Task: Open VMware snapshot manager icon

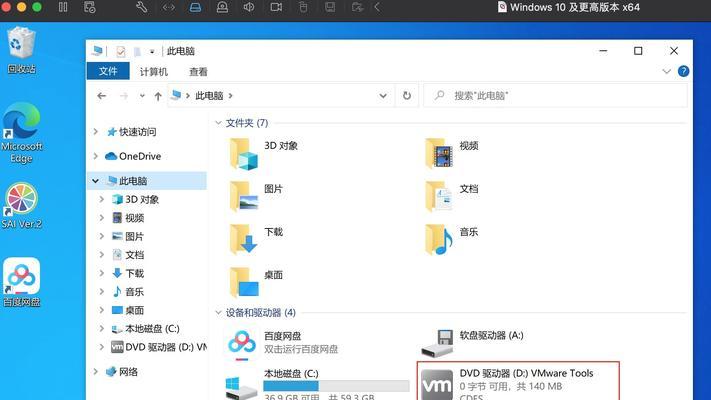Action: [x=90, y=7]
